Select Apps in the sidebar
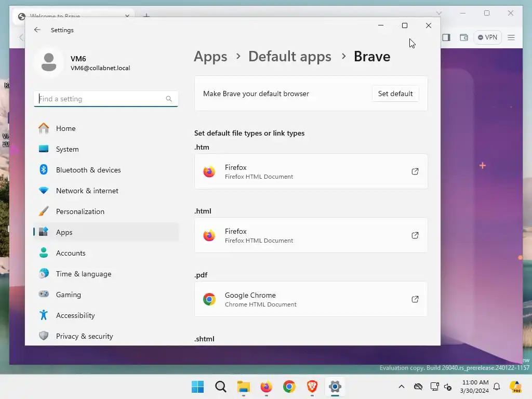The height and width of the screenshot is (399, 532). click(x=106, y=232)
